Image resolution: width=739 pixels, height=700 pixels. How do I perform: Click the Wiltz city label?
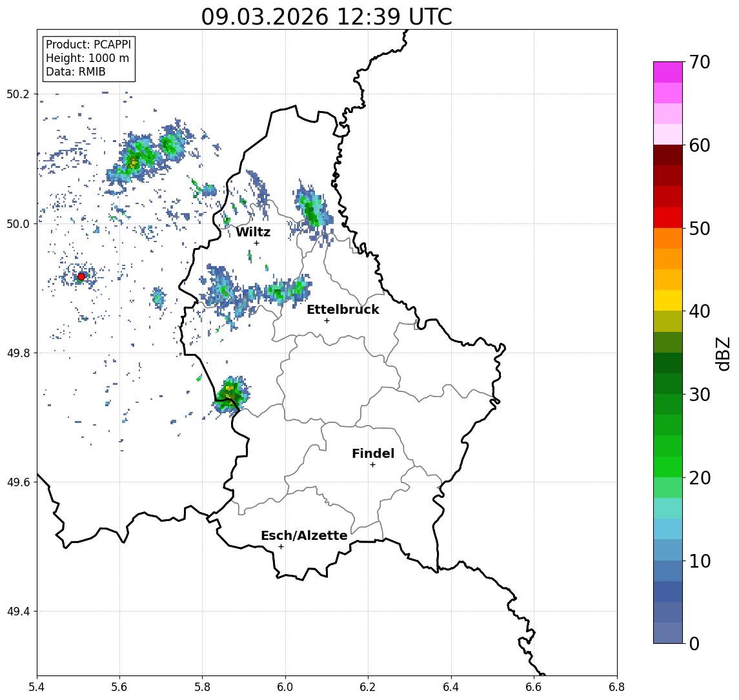253,232
